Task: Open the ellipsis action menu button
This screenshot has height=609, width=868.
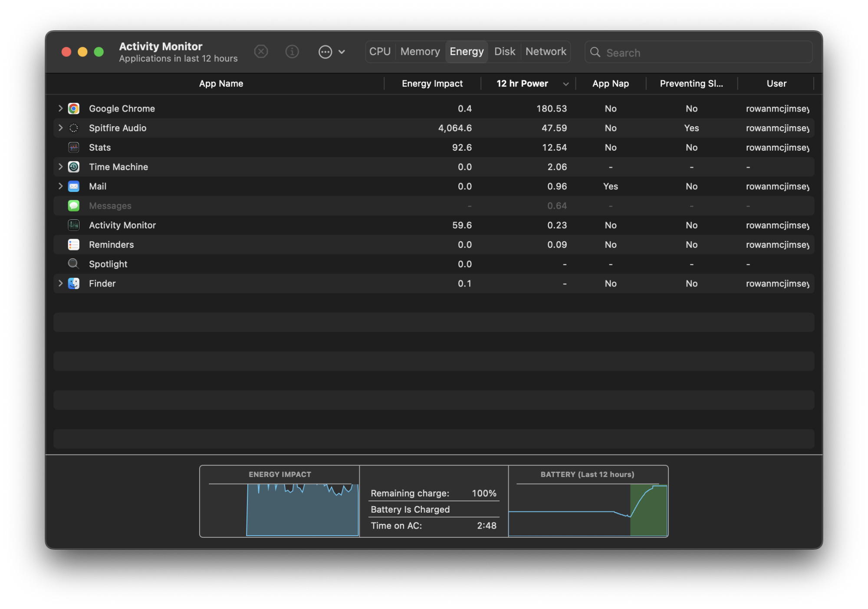Action: pos(325,52)
